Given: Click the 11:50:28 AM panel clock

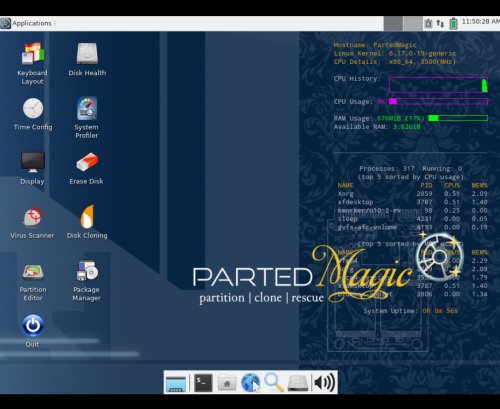Looking at the screenshot, I should tap(481, 22).
